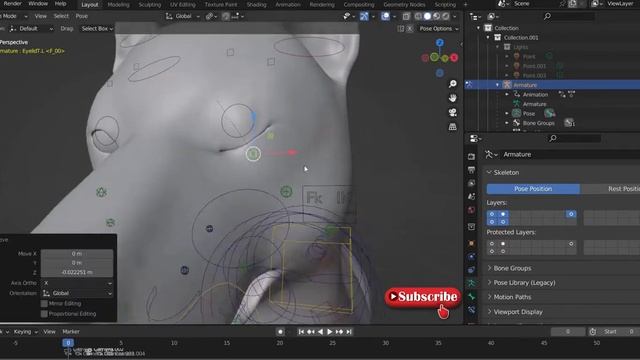The height and width of the screenshot is (360, 640).
Task: Select wireframe viewport shading mode
Action: [418, 16]
